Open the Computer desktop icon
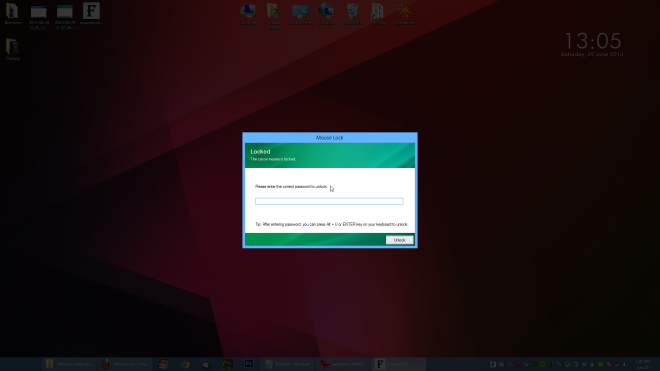Viewport: 660px width, 371px height. pyautogui.click(x=248, y=14)
